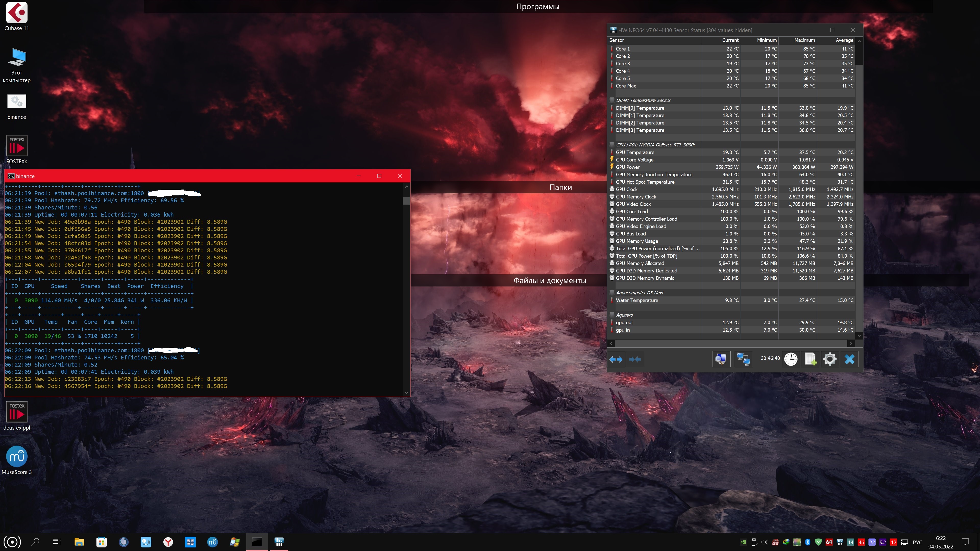Reset sensor min/max with clock button
This screenshot has width=980, height=551.
tap(791, 359)
